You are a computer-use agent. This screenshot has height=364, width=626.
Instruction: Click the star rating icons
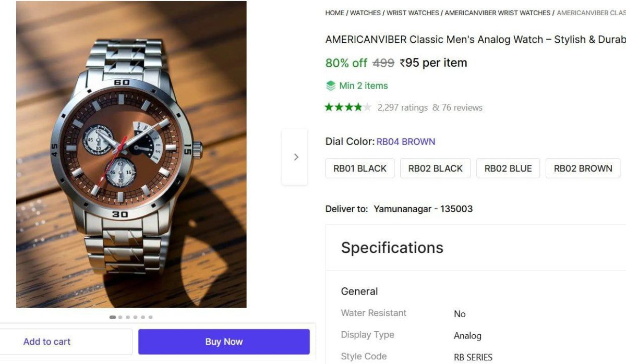348,107
